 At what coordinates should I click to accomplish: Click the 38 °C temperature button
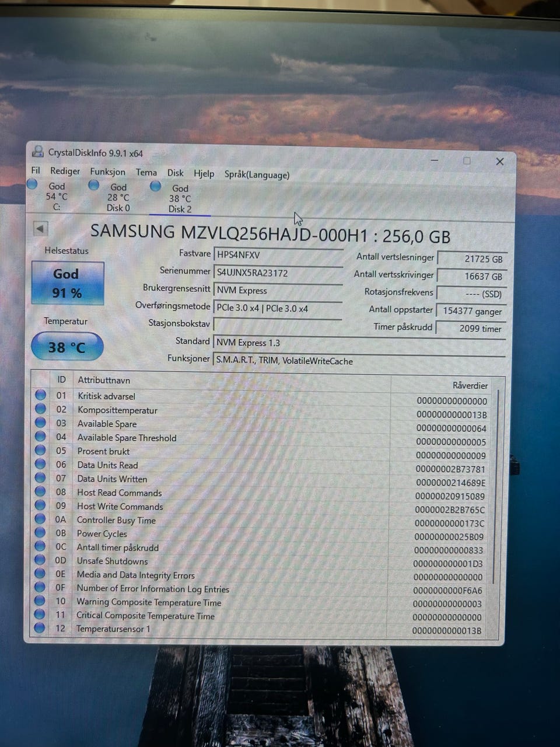coord(67,347)
